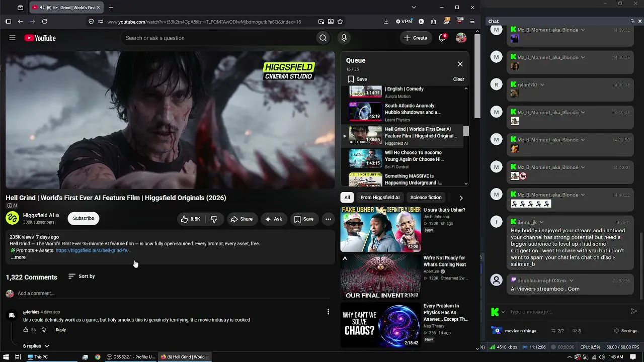Open the browser downloads icon
Screen dimensions: 644x362
[386, 22]
